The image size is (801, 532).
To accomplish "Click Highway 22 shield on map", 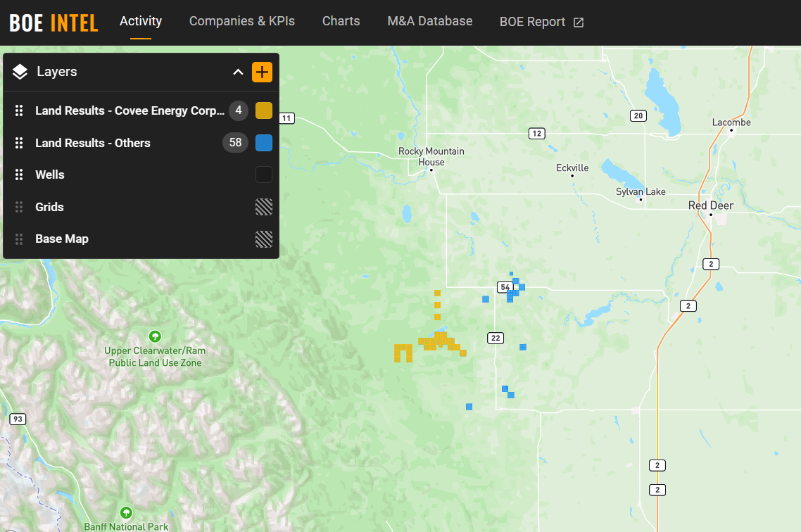I will [495, 338].
